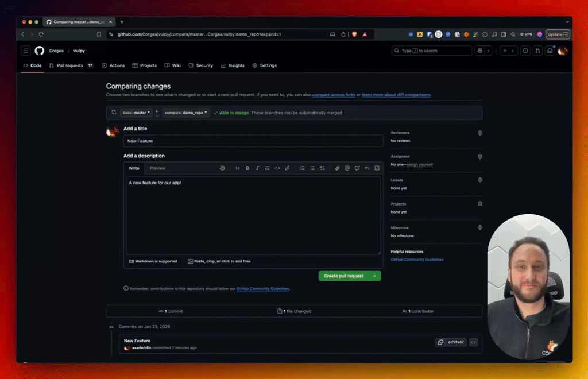Switch to the Preview tab of description
The image size is (588, 379).
pyautogui.click(x=157, y=168)
